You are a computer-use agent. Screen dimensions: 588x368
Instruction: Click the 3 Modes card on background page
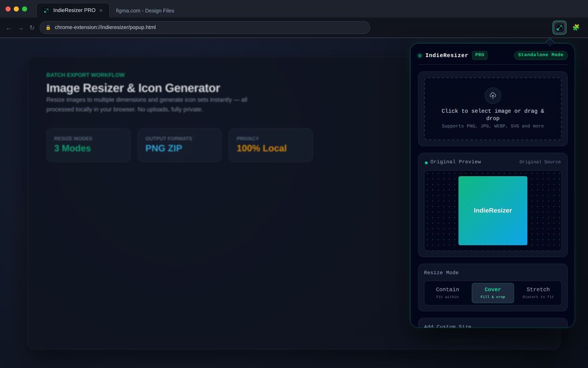[x=88, y=145]
